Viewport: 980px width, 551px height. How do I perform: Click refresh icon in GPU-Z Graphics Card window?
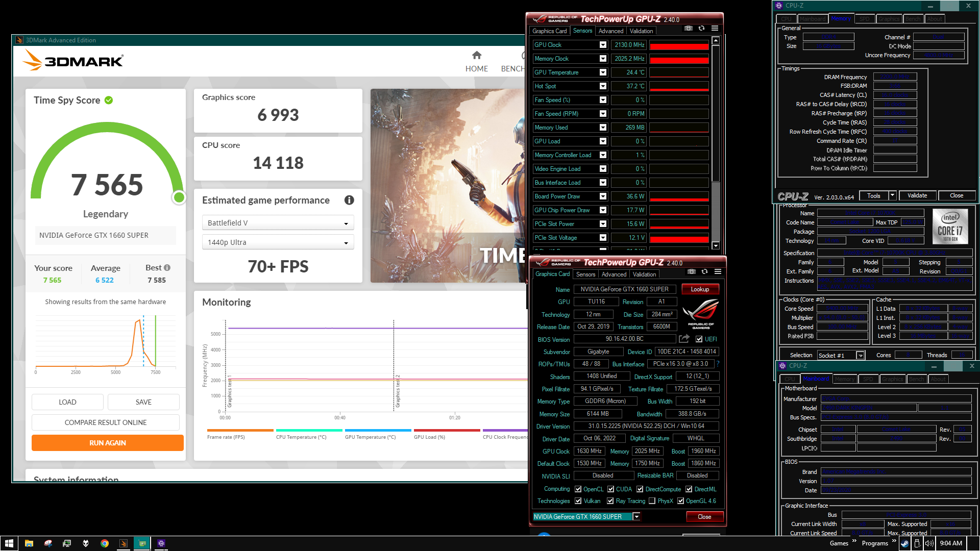(705, 271)
